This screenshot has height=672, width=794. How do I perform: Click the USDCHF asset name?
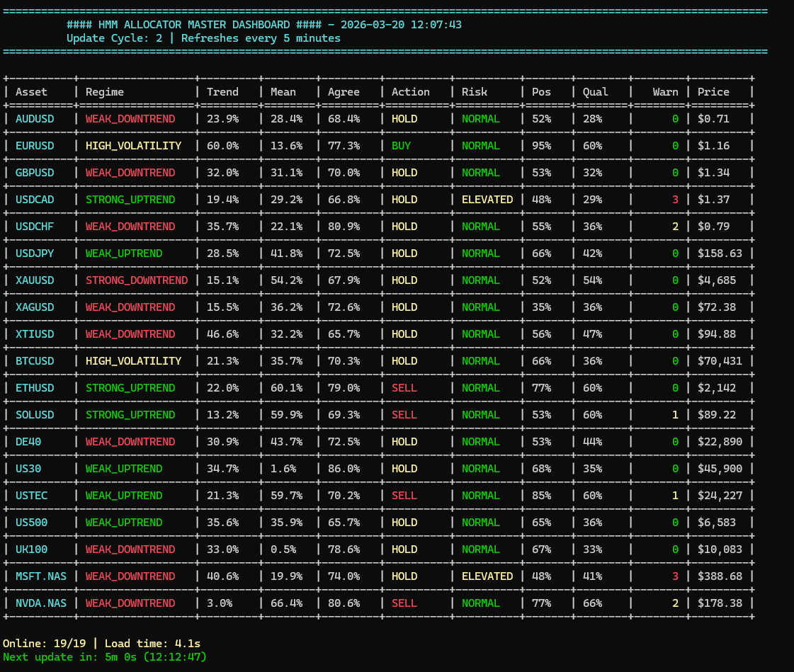click(35, 227)
